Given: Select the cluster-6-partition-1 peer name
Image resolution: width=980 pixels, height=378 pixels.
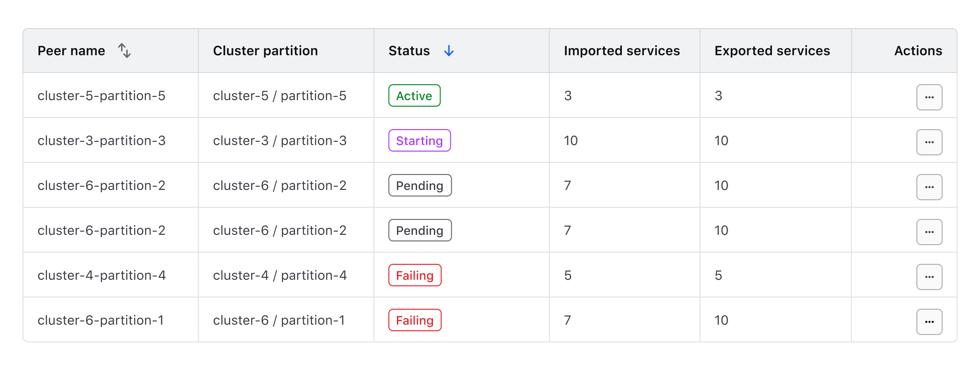Looking at the screenshot, I should click(101, 320).
